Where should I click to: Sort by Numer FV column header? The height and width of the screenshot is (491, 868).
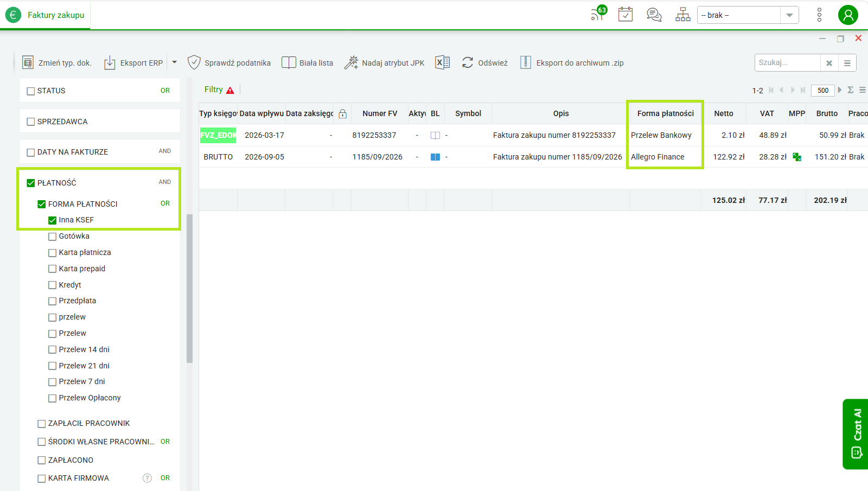(x=380, y=113)
